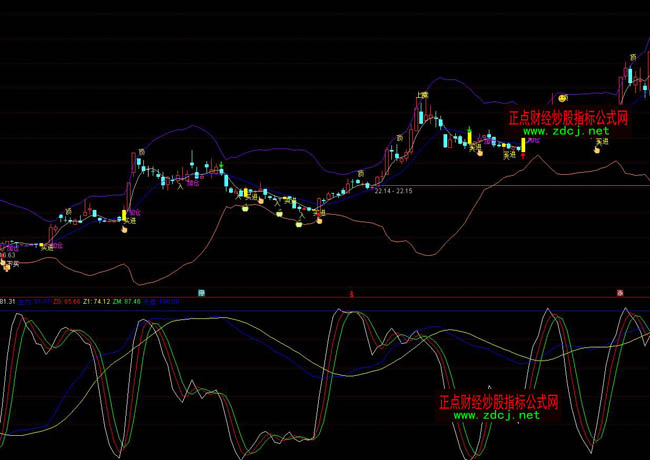Click the red marker at right of time axis
This screenshot has width=650, height=460.
tap(620, 292)
